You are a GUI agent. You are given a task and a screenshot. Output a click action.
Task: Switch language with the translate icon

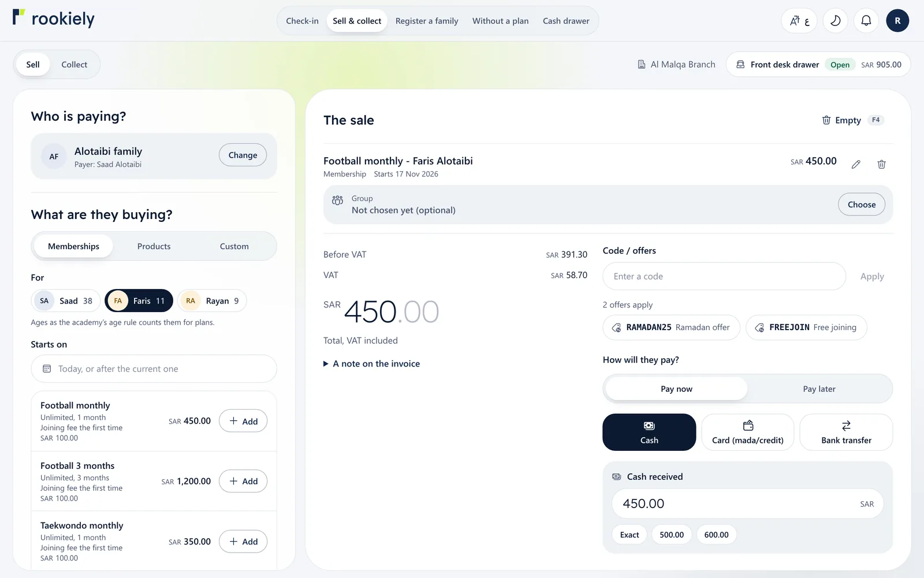799,21
